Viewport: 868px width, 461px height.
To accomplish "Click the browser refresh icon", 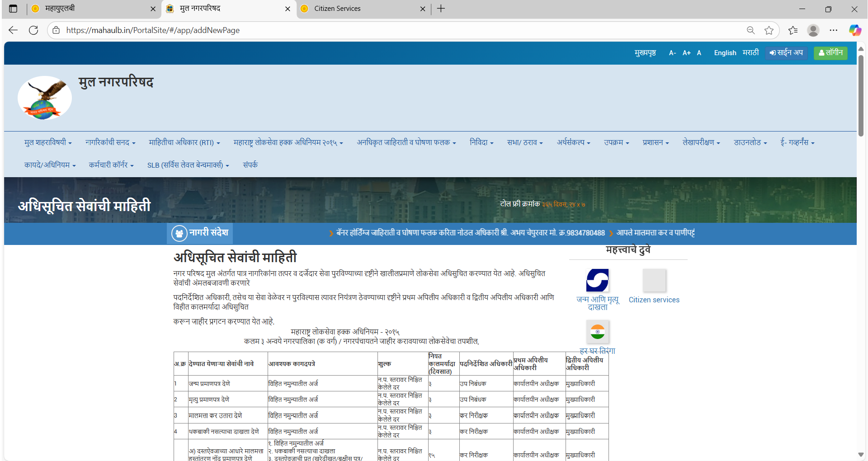I will (33, 30).
